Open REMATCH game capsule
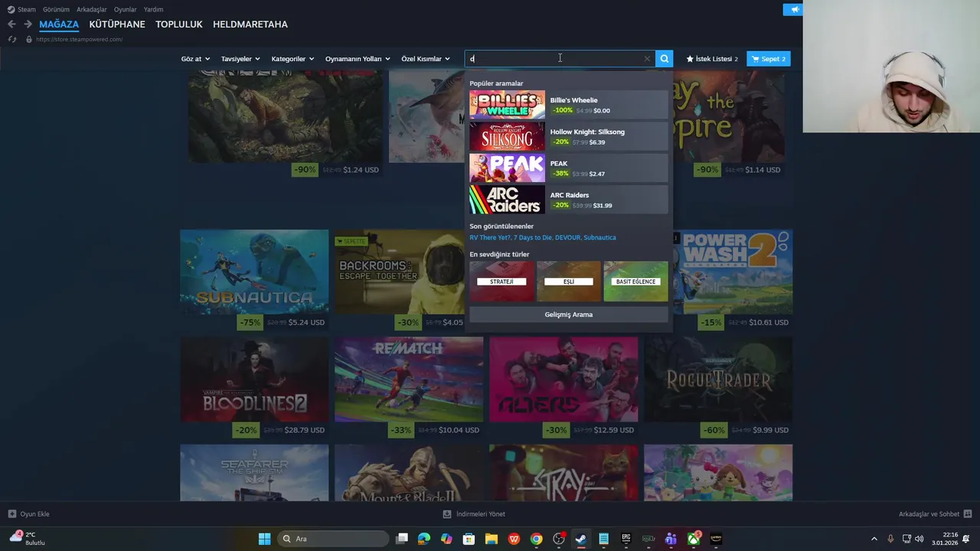 click(x=409, y=380)
